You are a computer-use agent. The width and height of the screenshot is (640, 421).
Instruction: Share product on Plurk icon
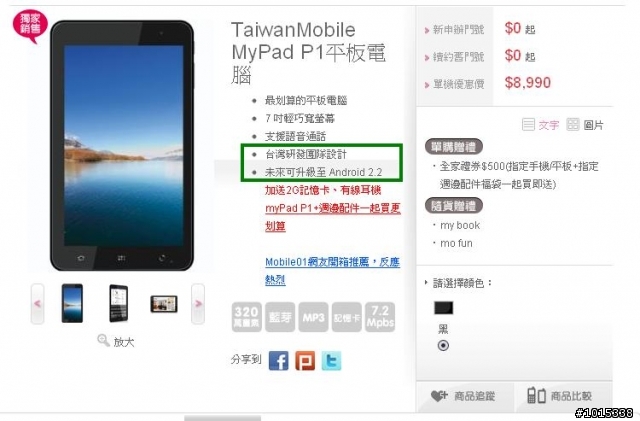(305, 361)
